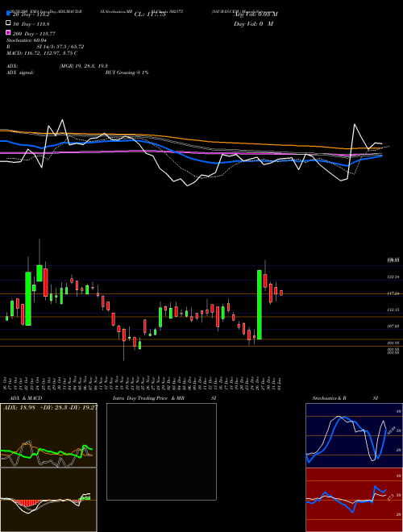Click the 69.04 value tag in Stochastics panel
This screenshot has width=403, height=532.
coord(390,430)
